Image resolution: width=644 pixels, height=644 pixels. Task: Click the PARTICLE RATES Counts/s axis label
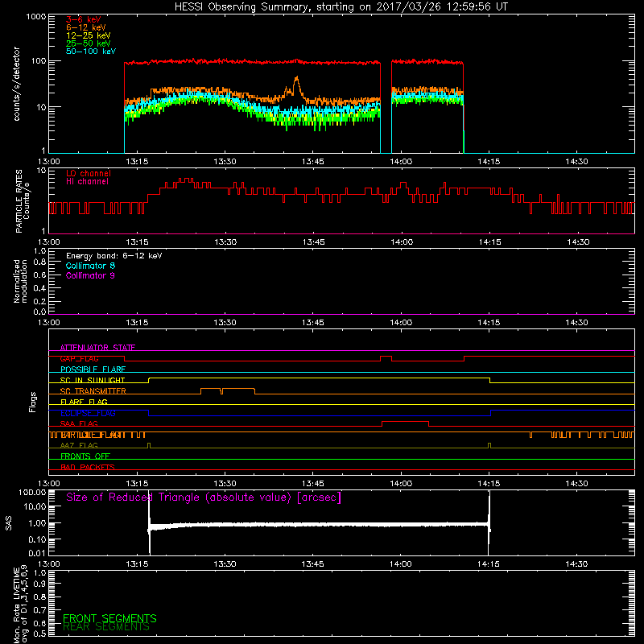[x=23, y=201]
